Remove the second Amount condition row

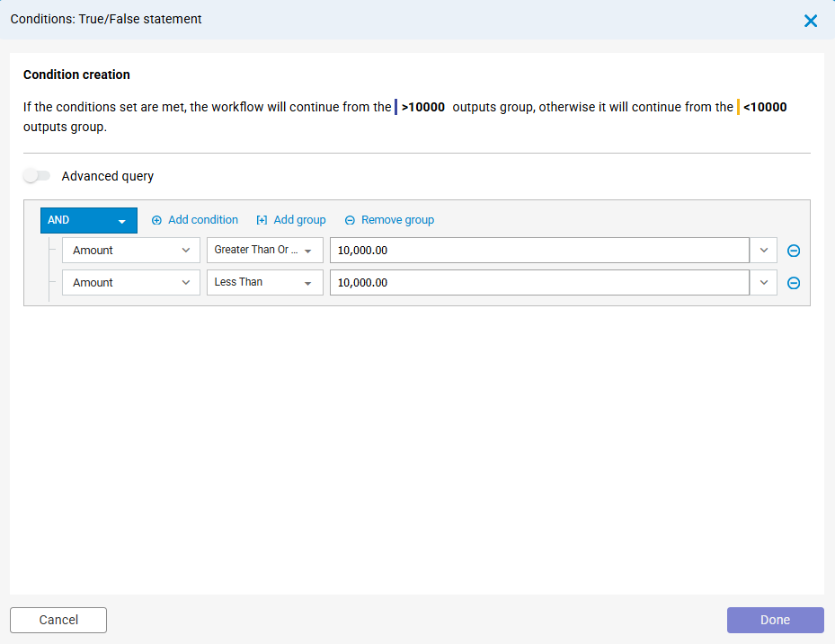tap(794, 283)
